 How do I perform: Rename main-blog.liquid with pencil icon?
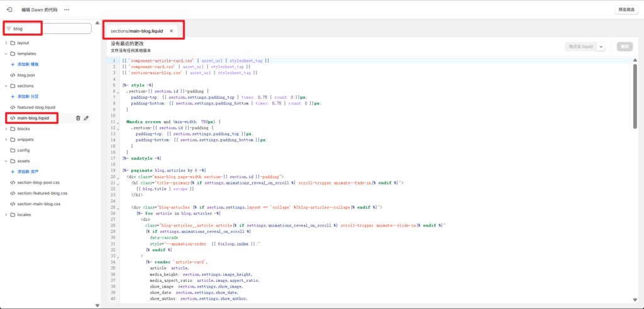click(86, 118)
